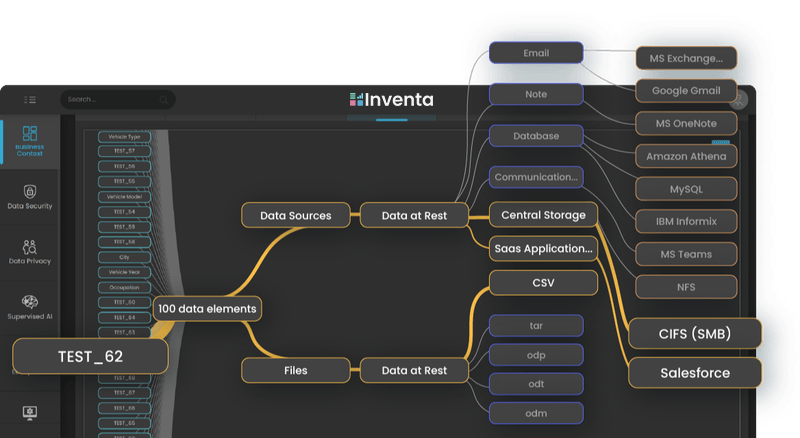The height and width of the screenshot is (438, 800).
Task: Select the highlighted TEST_62 element
Action: [90, 356]
